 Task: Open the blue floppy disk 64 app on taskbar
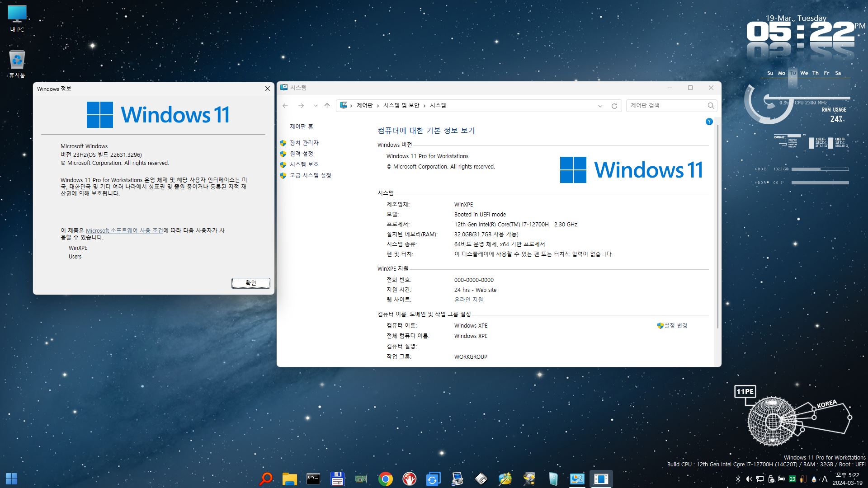(x=337, y=479)
